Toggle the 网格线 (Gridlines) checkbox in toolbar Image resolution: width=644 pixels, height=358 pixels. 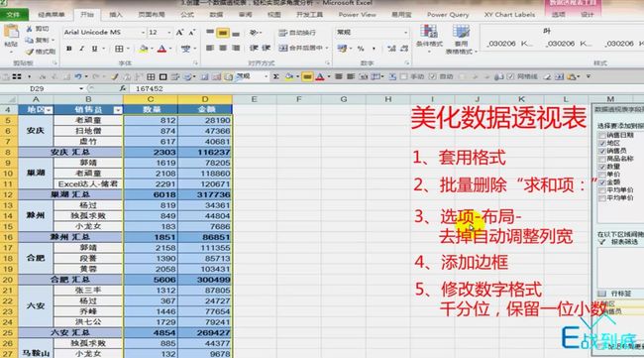[510, 76]
